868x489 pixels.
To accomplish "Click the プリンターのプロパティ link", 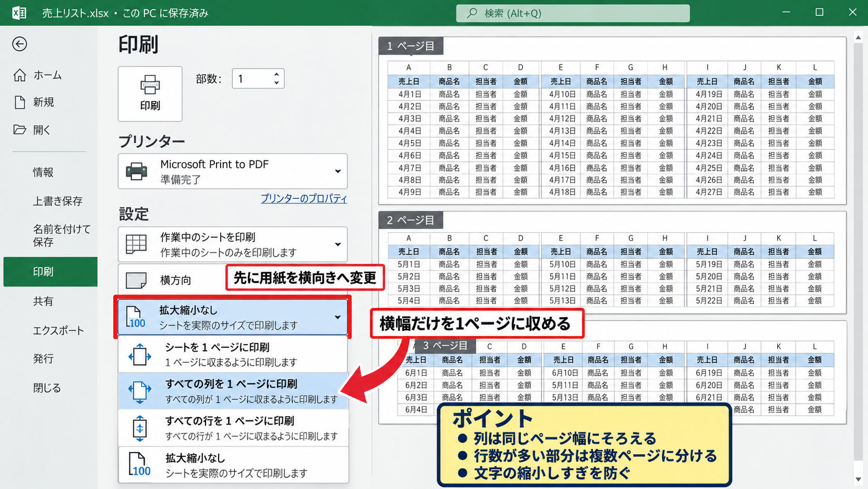I will 304,199.
